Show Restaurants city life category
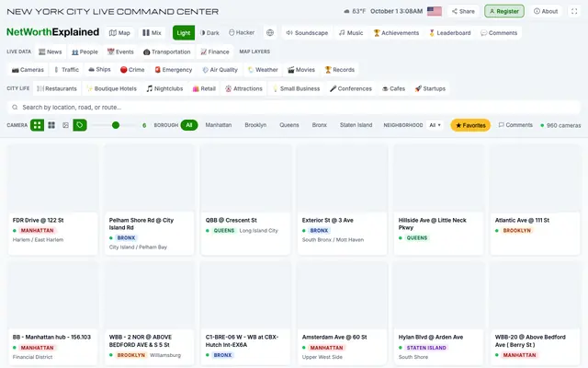The width and height of the screenshot is (588, 368). click(x=57, y=88)
